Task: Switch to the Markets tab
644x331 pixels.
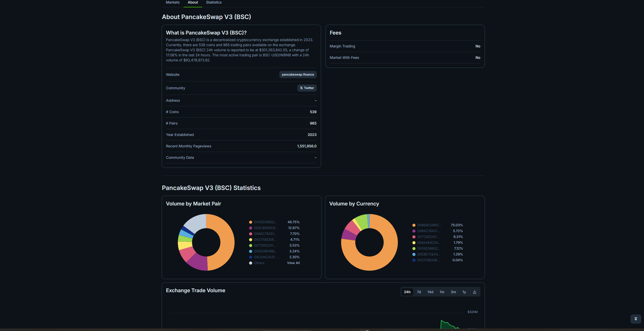Action: [172, 2]
